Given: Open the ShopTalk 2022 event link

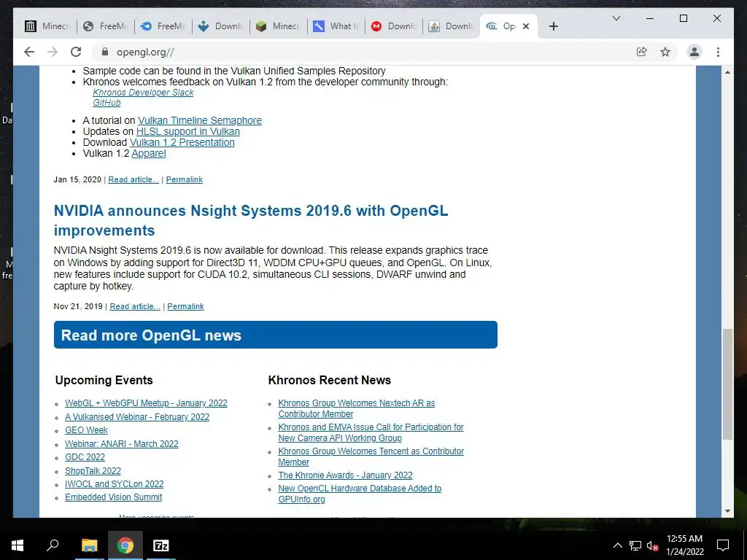Looking at the screenshot, I should click(x=93, y=471).
